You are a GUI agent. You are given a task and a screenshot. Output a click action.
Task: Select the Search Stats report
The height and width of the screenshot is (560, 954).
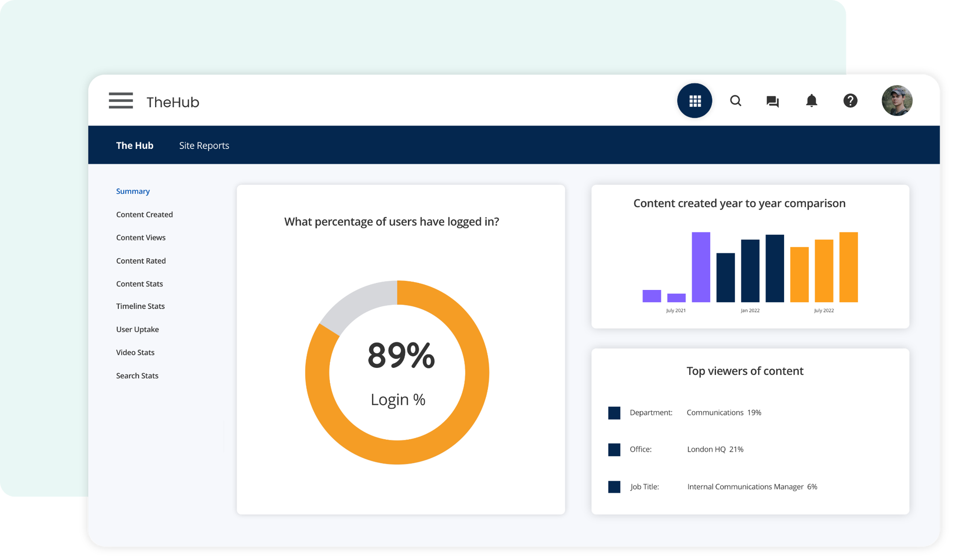tap(137, 375)
